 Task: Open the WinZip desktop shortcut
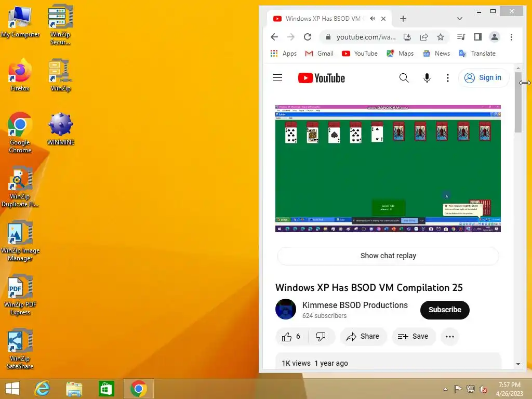[60, 75]
